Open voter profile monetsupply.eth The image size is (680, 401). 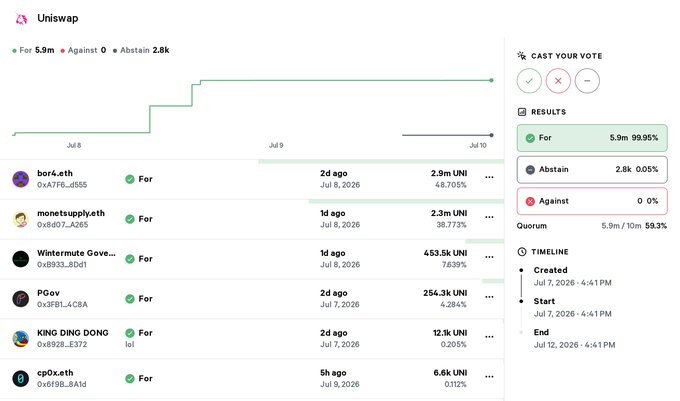click(71, 213)
